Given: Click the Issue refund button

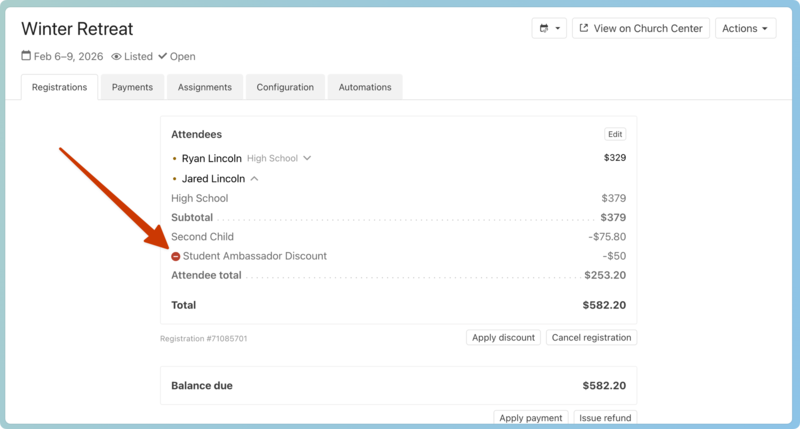Looking at the screenshot, I should 606,418.
